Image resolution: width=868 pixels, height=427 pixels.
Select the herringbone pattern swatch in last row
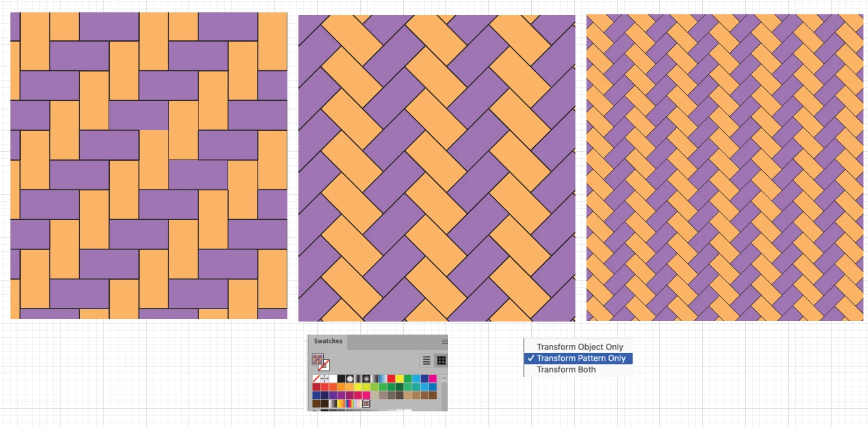tap(366, 404)
